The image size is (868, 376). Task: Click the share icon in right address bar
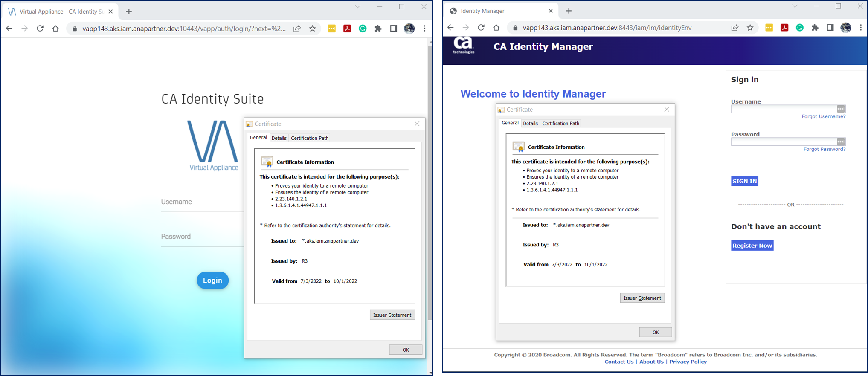tap(735, 28)
